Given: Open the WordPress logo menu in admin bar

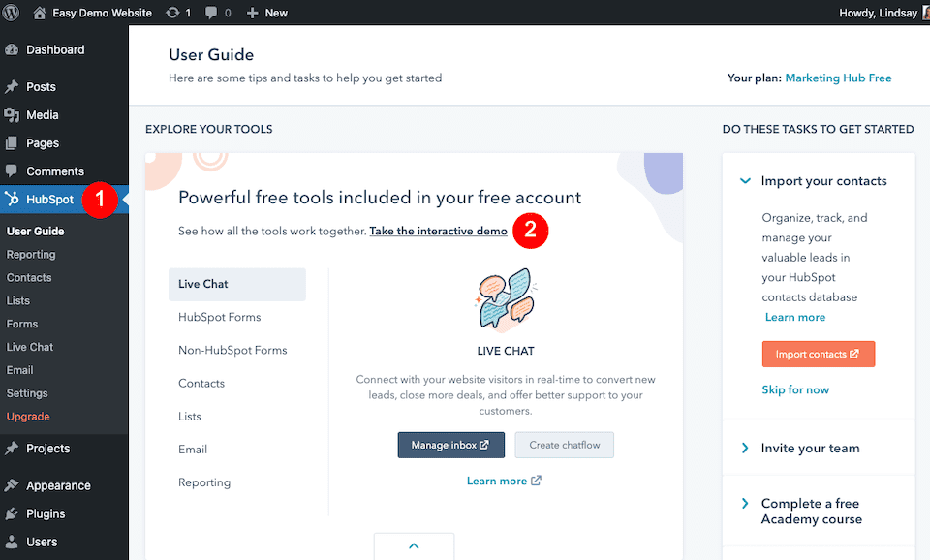Looking at the screenshot, I should coord(12,13).
